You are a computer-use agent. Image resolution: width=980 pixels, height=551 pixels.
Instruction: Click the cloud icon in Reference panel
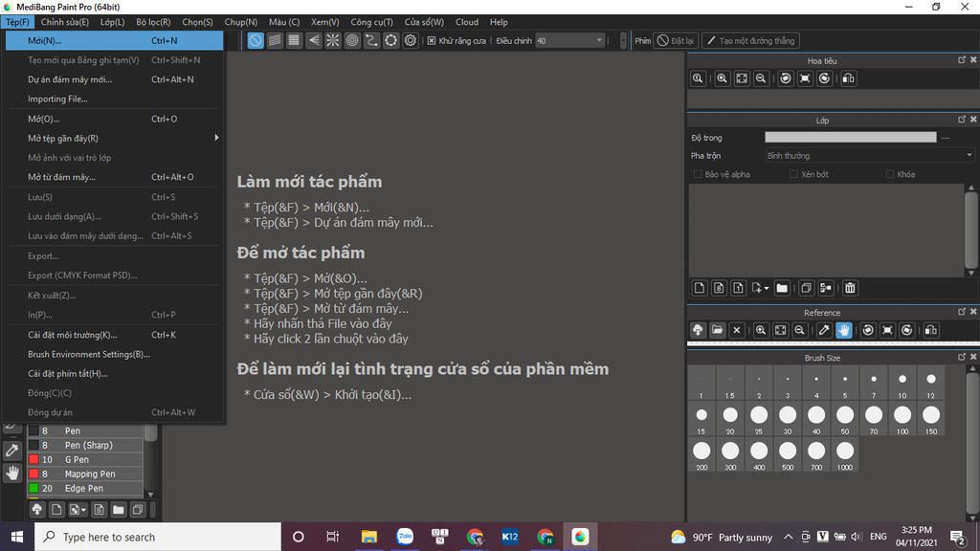[698, 330]
